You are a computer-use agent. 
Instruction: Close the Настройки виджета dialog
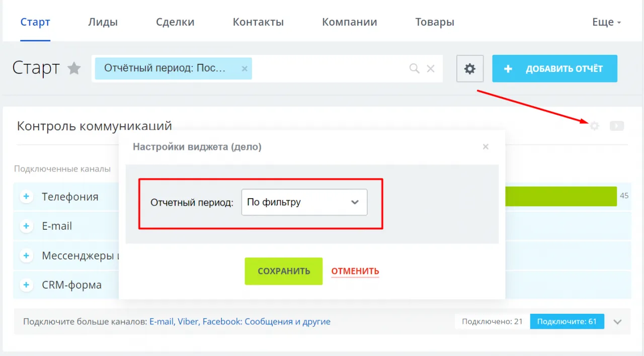[486, 147]
